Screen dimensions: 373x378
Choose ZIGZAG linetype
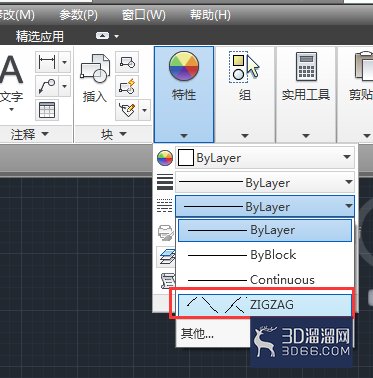point(265,305)
